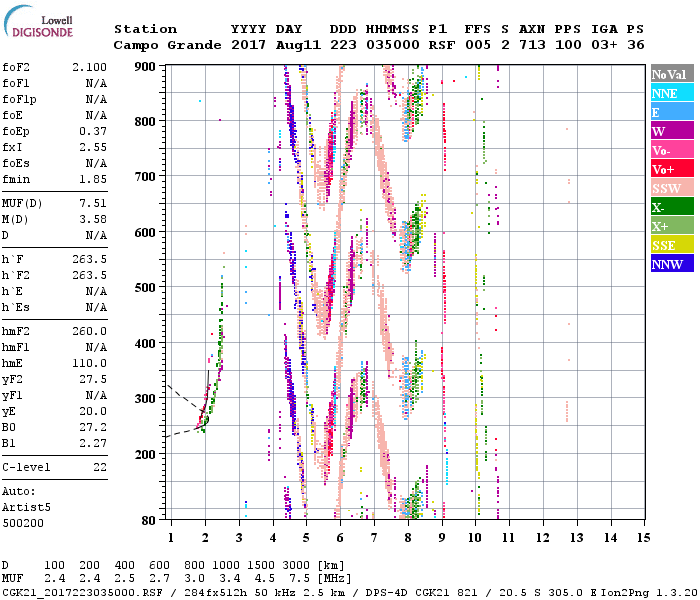Click the MUF 7.5 value for 3000 km
Screen dimensions: 700x600
[299, 579]
